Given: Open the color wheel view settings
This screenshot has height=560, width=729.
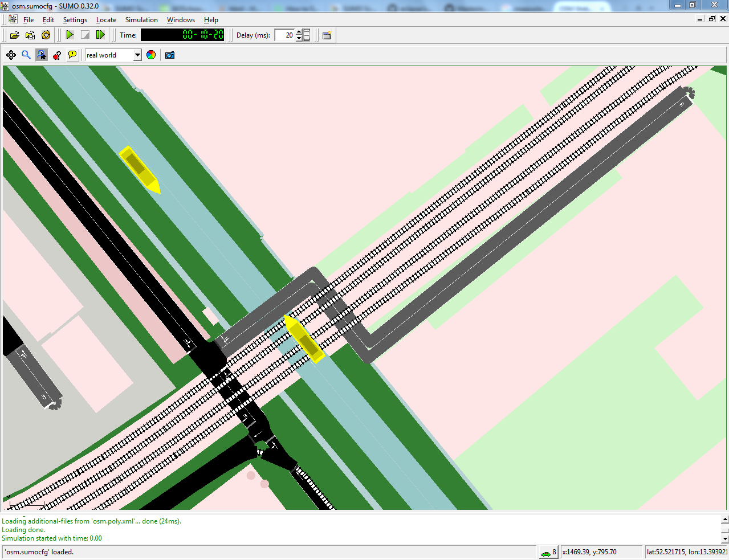Looking at the screenshot, I should 151,55.
